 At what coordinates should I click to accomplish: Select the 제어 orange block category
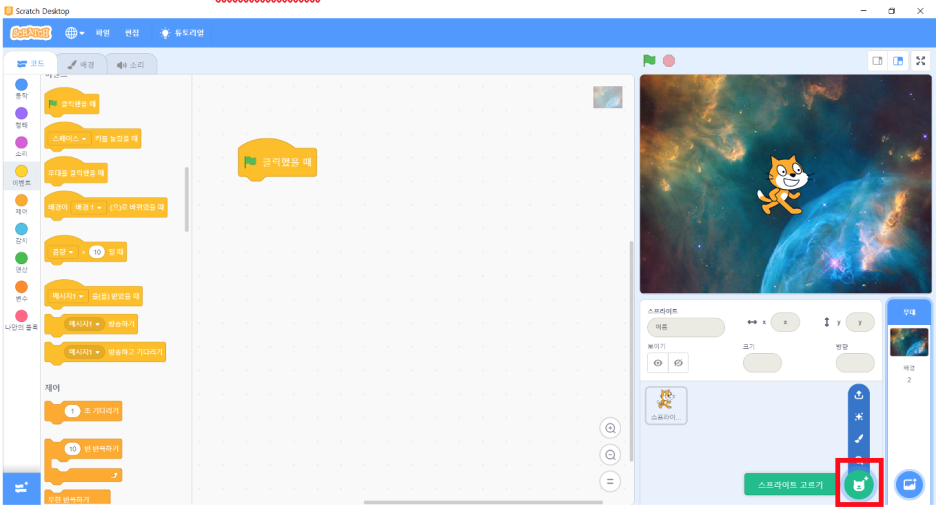coord(21,205)
